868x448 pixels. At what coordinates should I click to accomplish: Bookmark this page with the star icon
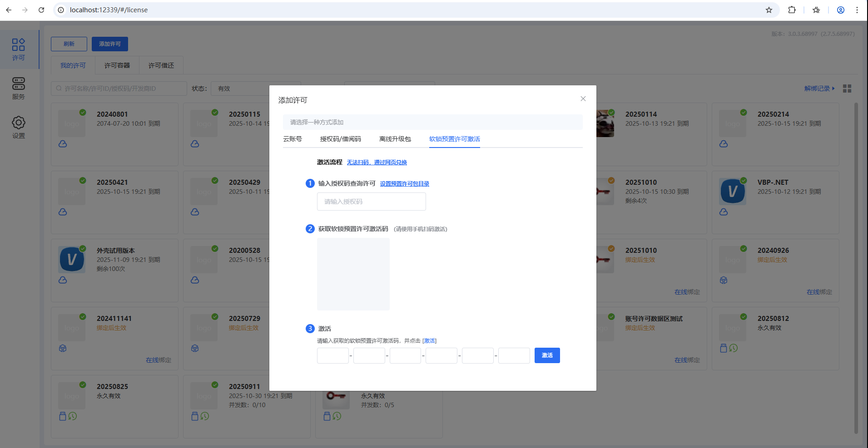[x=769, y=10]
